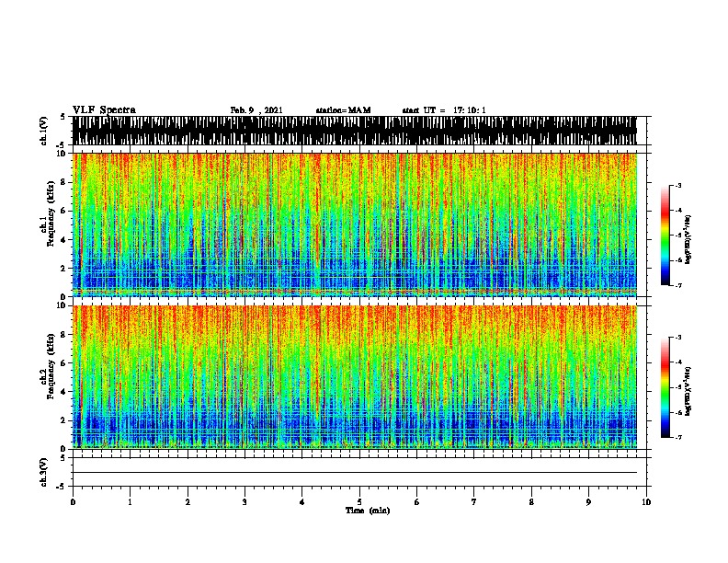Image resolution: width=728 pixels, height=563 pixels.
Task: Click the flat ch.3 voltage trace line
Action: (x=355, y=473)
